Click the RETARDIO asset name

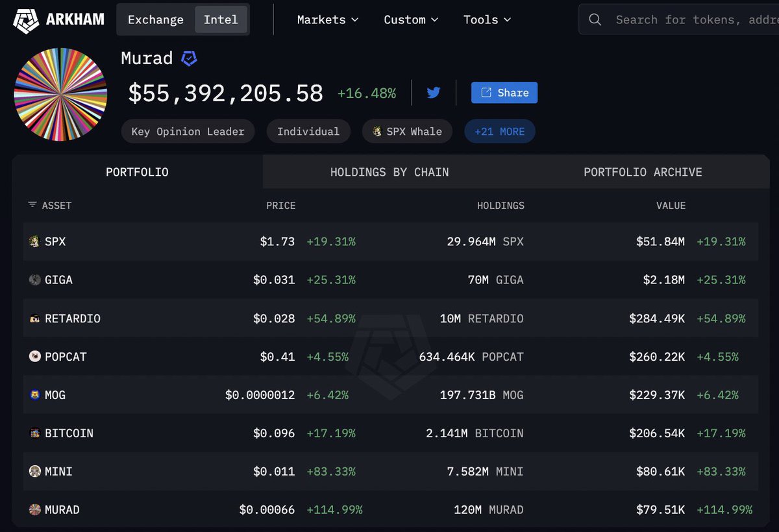[x=73, y=319]
